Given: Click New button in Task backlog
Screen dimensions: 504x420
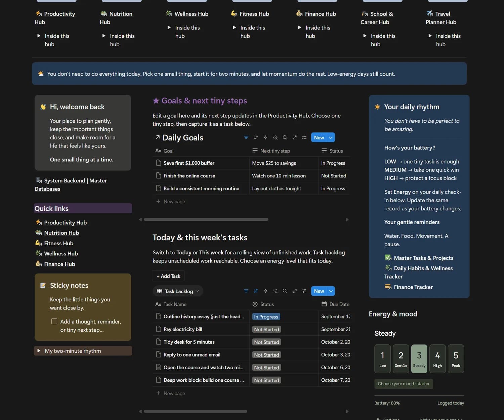Looking at the screenshot, I should [319, 291].
